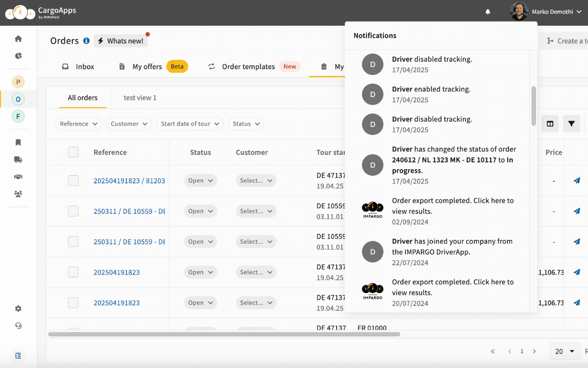
Task: Open the headset support icon
Action: tap(18, 326)
